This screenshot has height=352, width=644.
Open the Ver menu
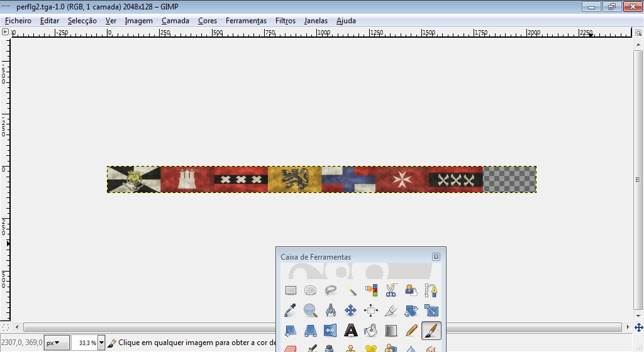[x=111, y=21]
